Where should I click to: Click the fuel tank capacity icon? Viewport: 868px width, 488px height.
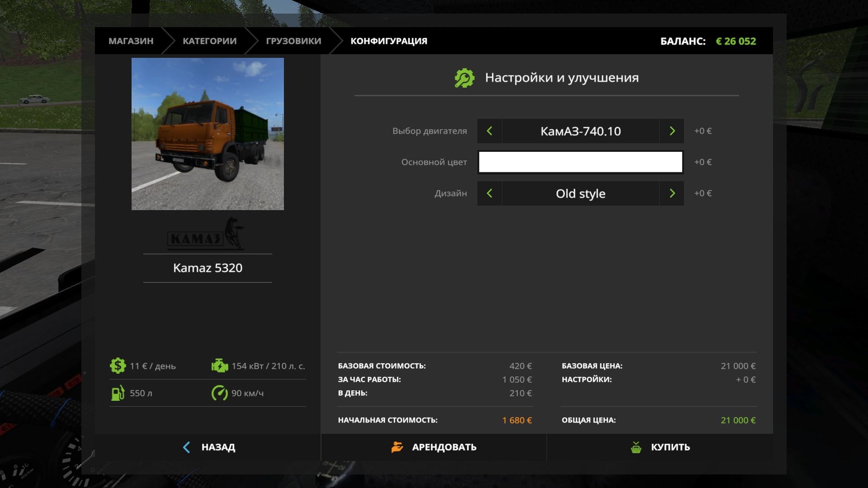[118, 393]
